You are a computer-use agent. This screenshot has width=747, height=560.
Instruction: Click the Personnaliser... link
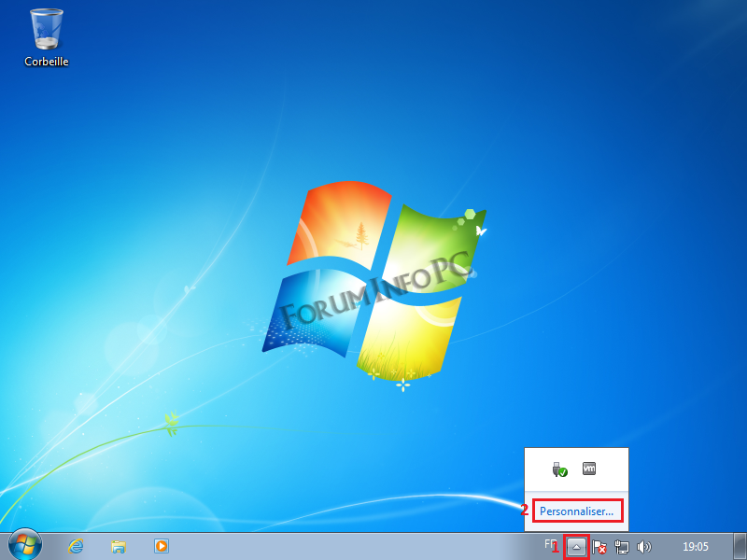pyautogui.click(x=577, y=511)
